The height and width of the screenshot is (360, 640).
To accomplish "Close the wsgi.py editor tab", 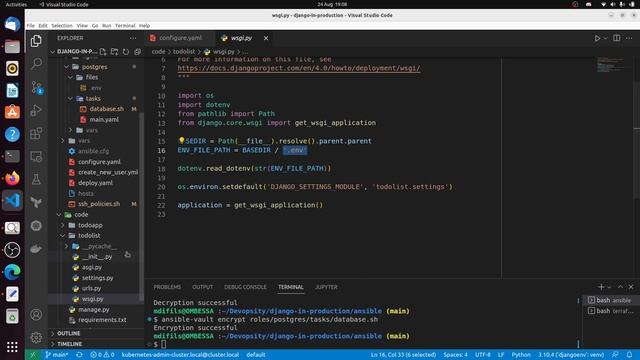I will [x=266, y=38].
